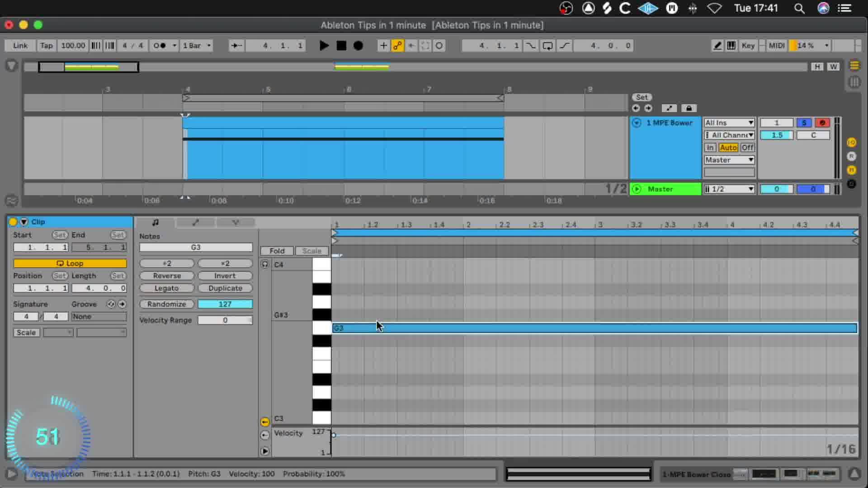Enable the Follow playback icon
Viewport: 868px width, 488px height.
pyautogui.click(x=236, y=46)
